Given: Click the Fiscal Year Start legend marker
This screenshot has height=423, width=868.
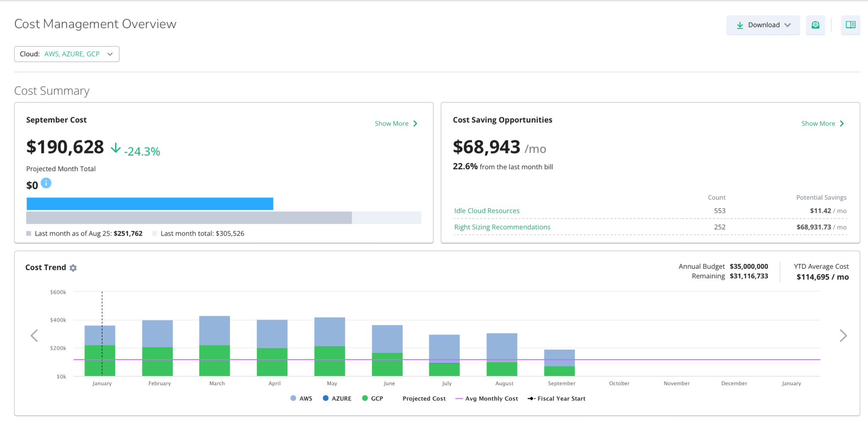Looking at the screenshot, I should pos(531,398).
